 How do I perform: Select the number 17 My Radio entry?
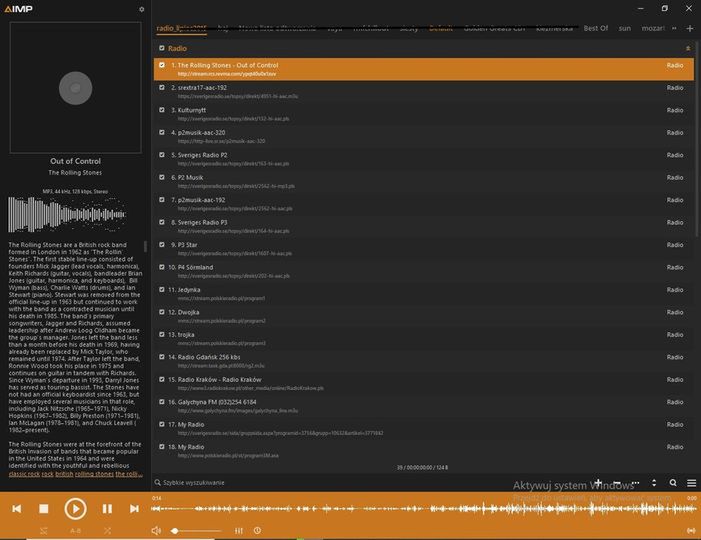424,428
